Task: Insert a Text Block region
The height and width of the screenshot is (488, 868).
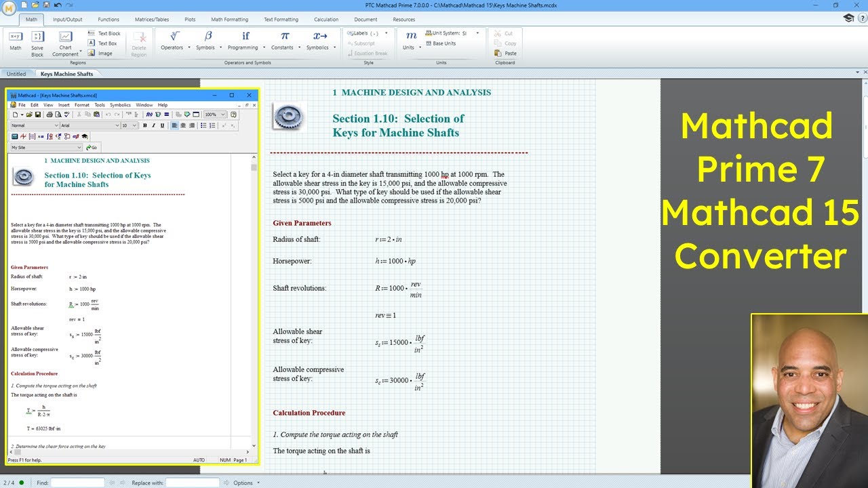Action: 104,33
